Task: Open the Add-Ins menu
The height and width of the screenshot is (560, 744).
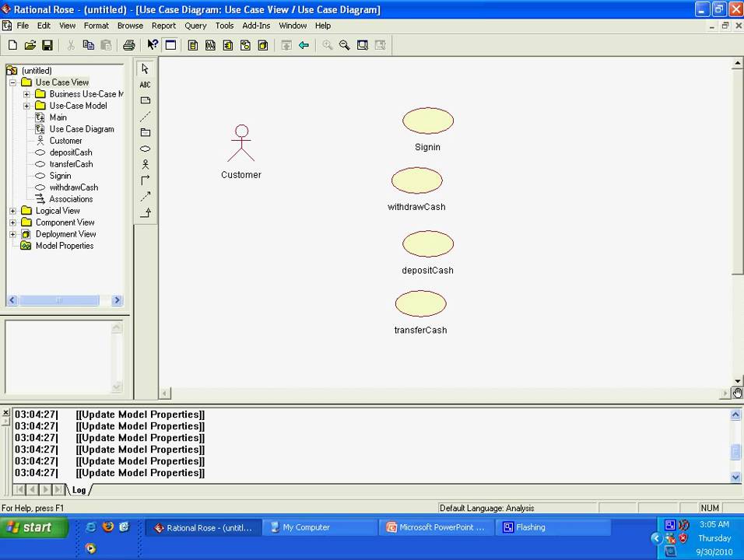Action: coord(256,26)
